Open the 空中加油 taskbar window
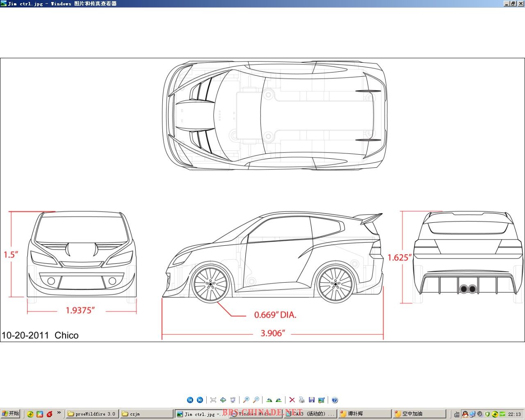Screen dimensions: 525x420 418,414
